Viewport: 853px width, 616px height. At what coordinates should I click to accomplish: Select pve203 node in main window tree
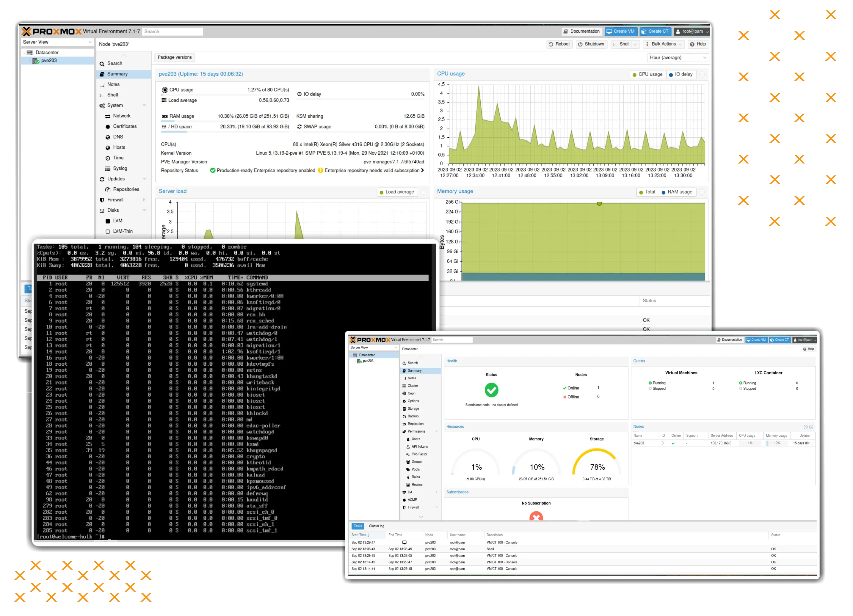(49, 61)
